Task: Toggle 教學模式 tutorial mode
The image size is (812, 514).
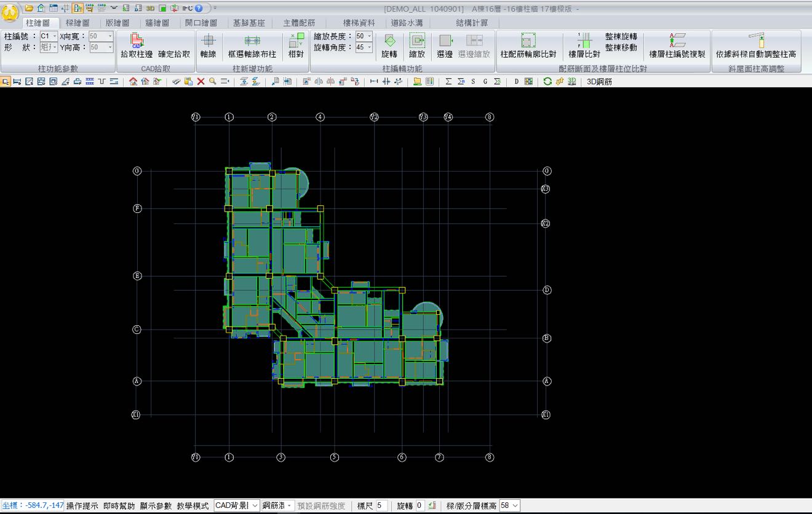Action: point(193,506)
